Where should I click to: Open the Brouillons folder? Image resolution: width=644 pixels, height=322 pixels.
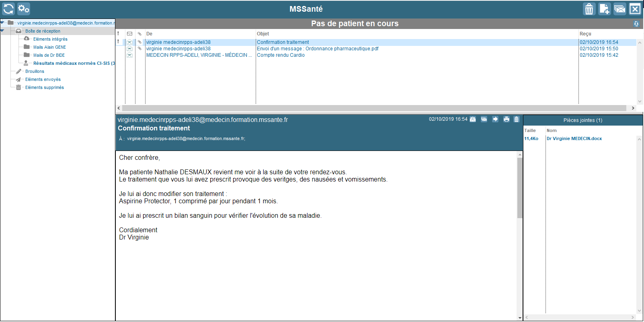point(35,71)
